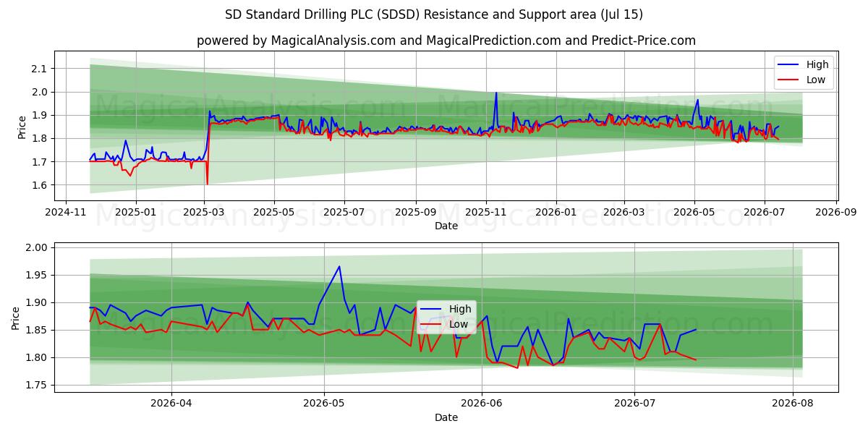Click the May 2026 High peak in the bottom chart
This screenshot has width=868, height=434.
click(x=339, y=266)
